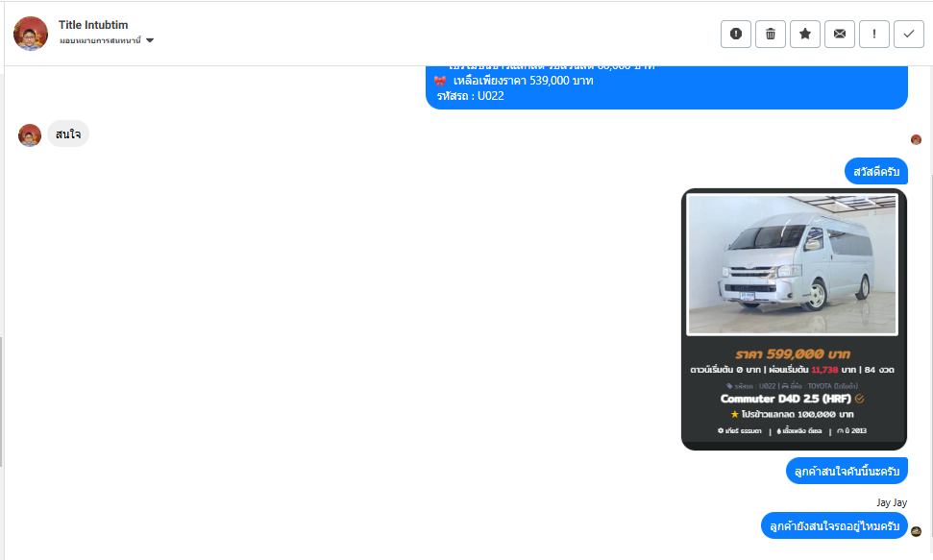Click the small seen avatar near สนใจ row
This screenshot has height=560, width=933.
click(916, 140)
